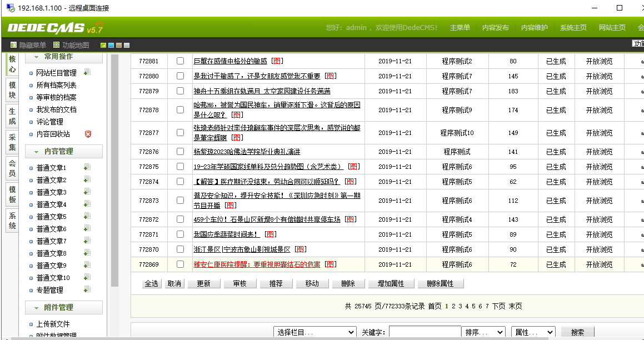
Task: Click the 全选 select-all button
Action: [152, 283]
